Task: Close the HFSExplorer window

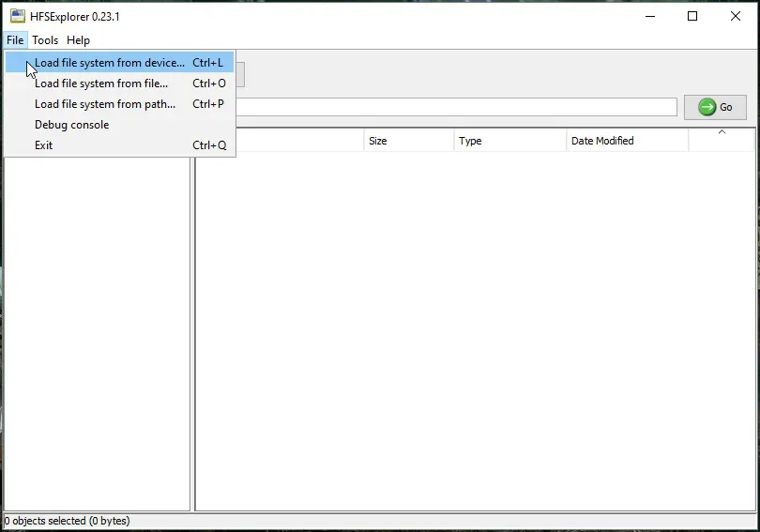Action: click(736, 16)
